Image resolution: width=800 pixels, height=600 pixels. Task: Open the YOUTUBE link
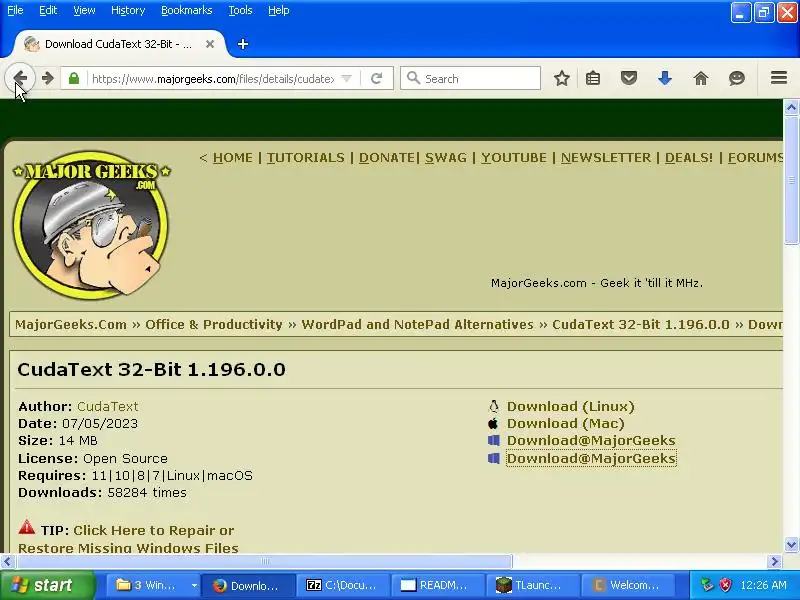tap(514, 158)
